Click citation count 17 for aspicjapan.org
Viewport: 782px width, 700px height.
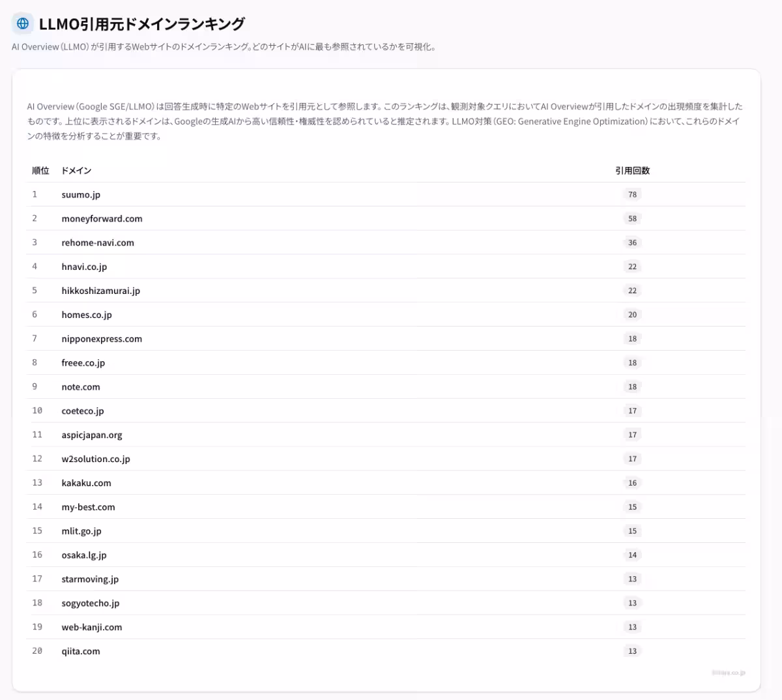632,435
